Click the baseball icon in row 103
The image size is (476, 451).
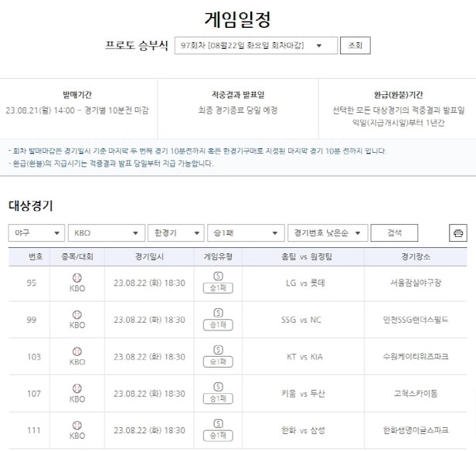pyautogui.click(x=77, y=351)
